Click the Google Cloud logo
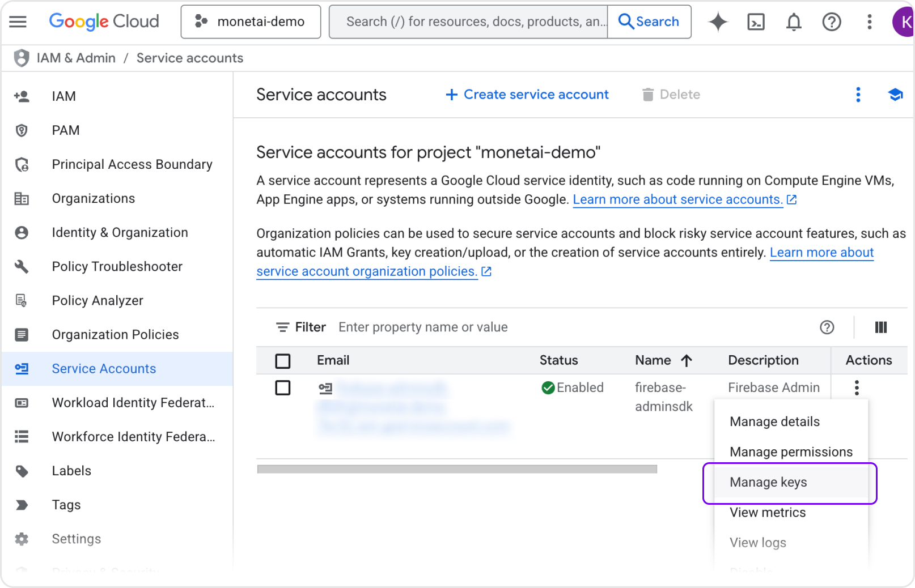The width and height of the screenshot is (915, 588). pyautogui.click(x=104, y=22)
